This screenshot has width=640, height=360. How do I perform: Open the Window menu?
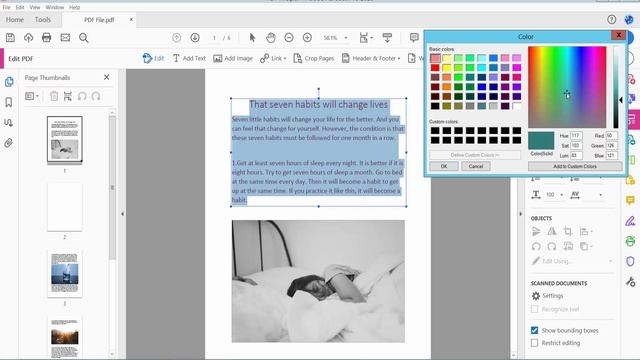point(54,7)
